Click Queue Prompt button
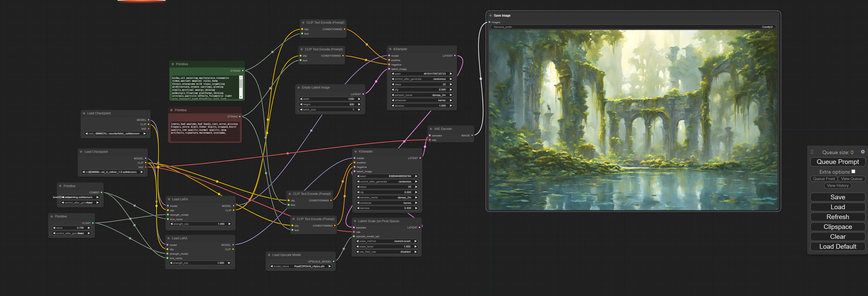868x296 pixels. tap(838, 162)
